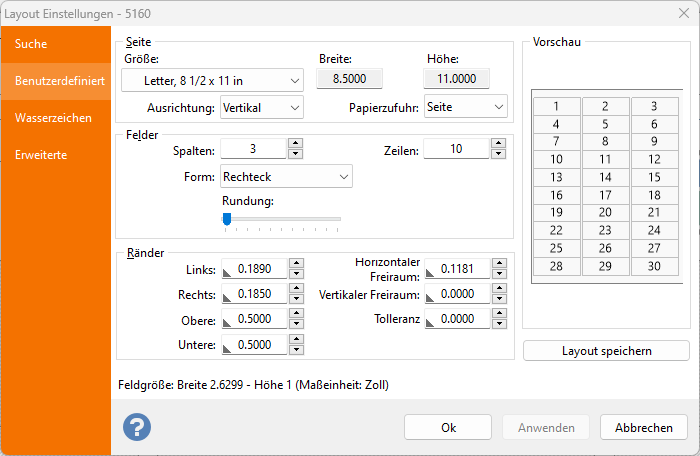Click the Vertikaler Freiraum input field
Image resolution: width=700 pixels, height=456 pixels.
pos(457,294)
